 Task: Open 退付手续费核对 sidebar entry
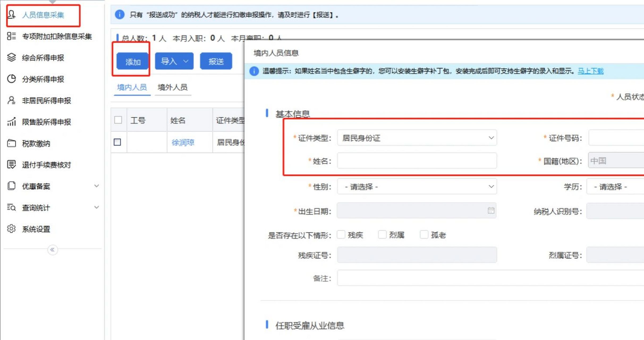click(x=46, y=165)
